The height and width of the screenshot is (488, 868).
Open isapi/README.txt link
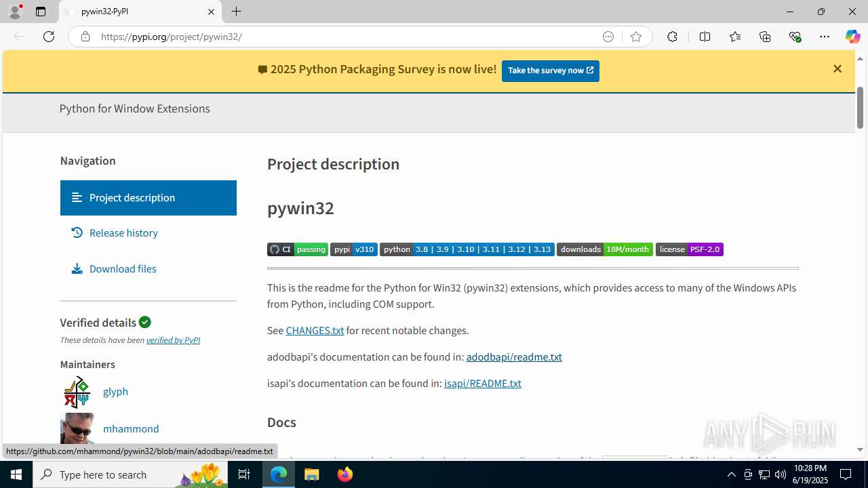tap(483, 384)
